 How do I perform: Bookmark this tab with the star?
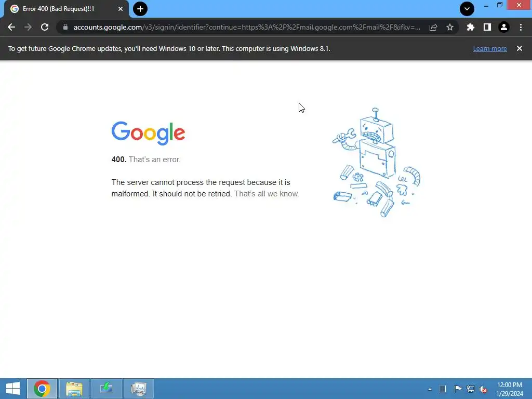tap(450, 27)
